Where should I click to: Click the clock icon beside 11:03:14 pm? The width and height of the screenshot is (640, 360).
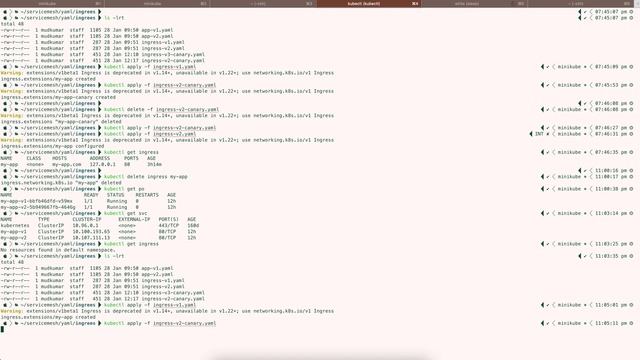(631, 213)
